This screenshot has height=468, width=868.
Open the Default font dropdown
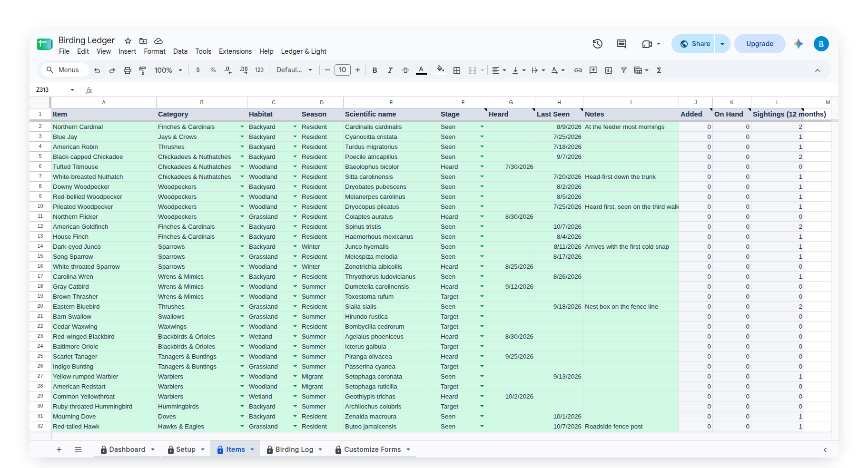pyautogui.click(x=294, y=70)
